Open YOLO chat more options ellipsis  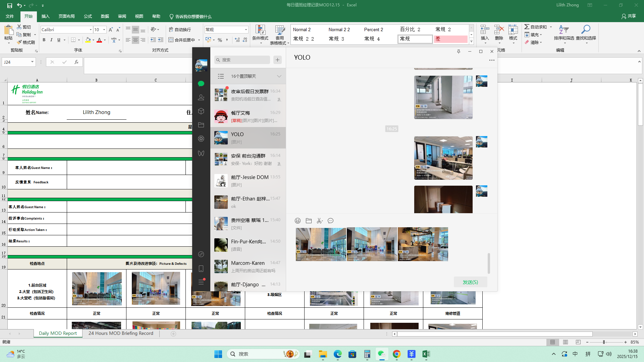coord(492,60)
